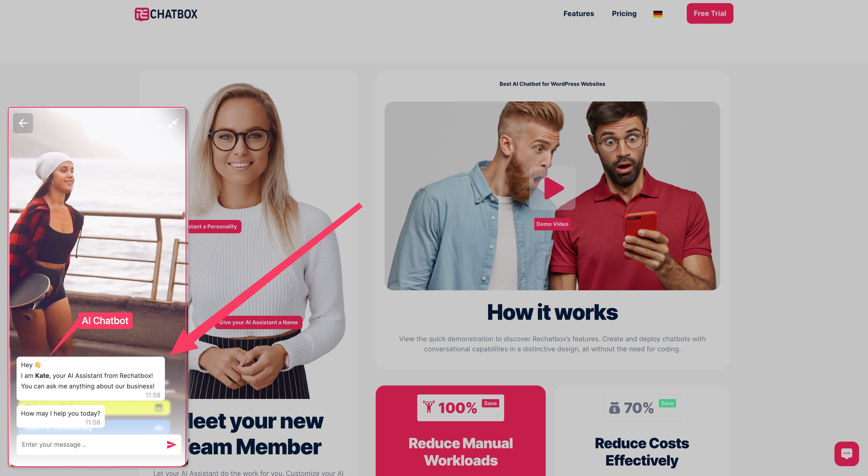Click the Give your AI Assistant a Name tag
The image size is (868, 476).
click(258, 322)
